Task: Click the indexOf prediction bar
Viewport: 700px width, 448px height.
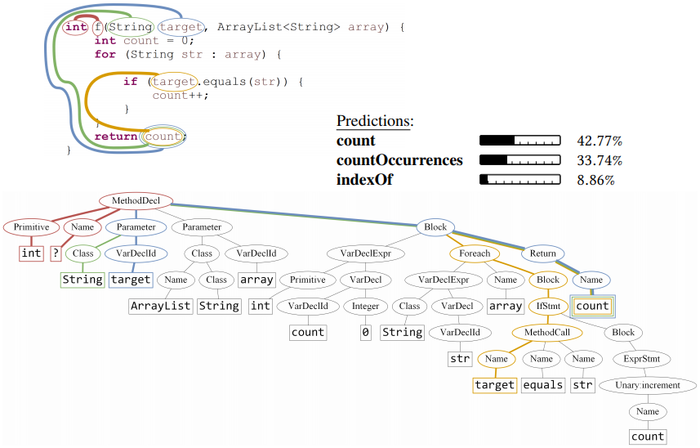Action: 516,180
